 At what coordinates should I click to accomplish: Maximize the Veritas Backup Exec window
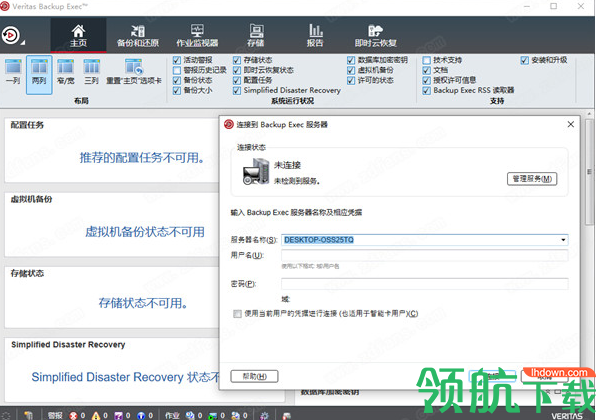553,6
